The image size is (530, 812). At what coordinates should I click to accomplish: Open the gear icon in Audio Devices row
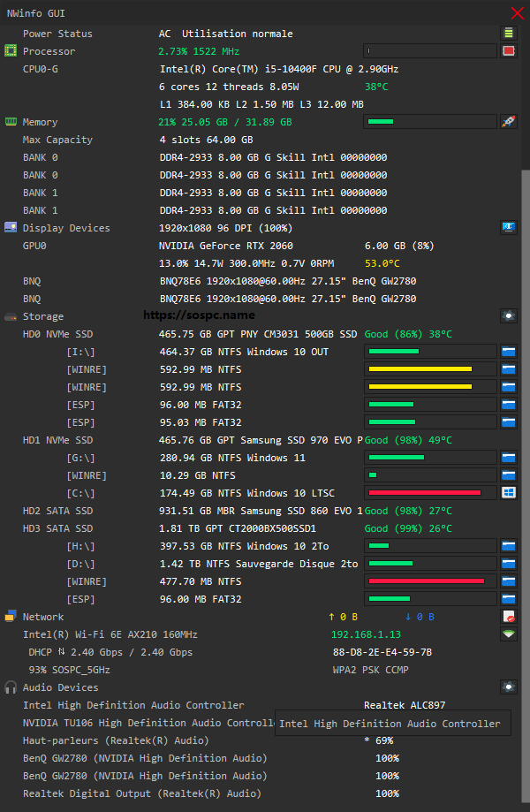tap(508, 687)
